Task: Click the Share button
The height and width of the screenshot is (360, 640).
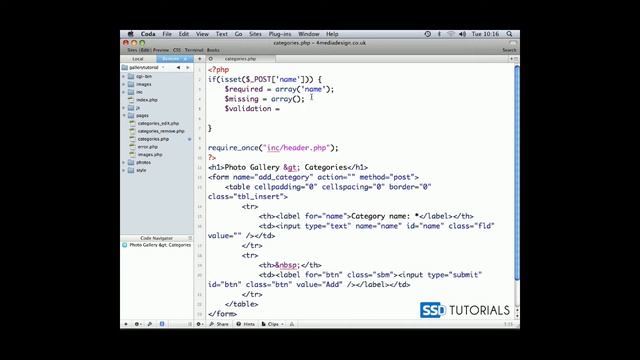Action: pyautogui.click(x=219, y=324)
